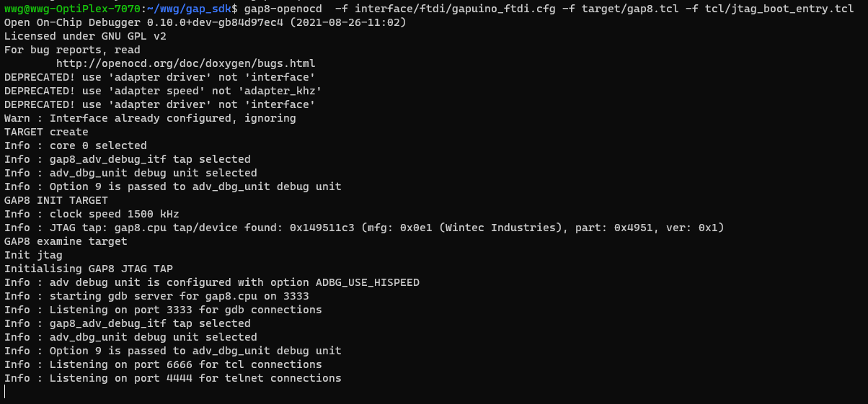Click the gap8-openocd command word
The height and width of the screenshot is (404, 868).
coord(283,9)
